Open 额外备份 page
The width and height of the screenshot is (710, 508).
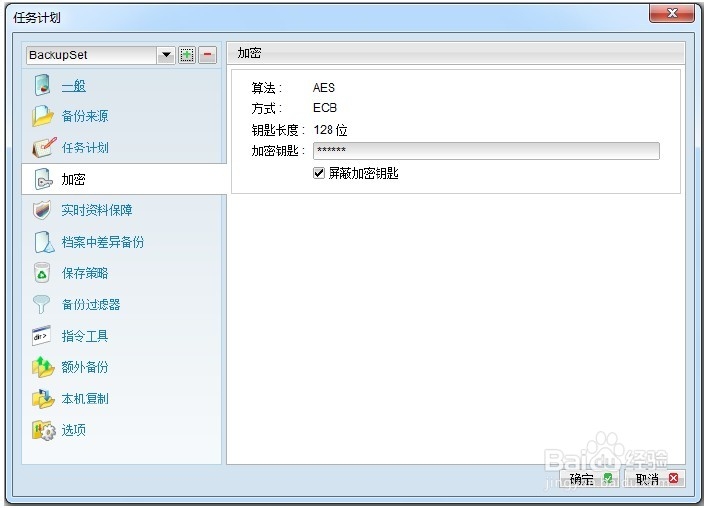[85, 367]
